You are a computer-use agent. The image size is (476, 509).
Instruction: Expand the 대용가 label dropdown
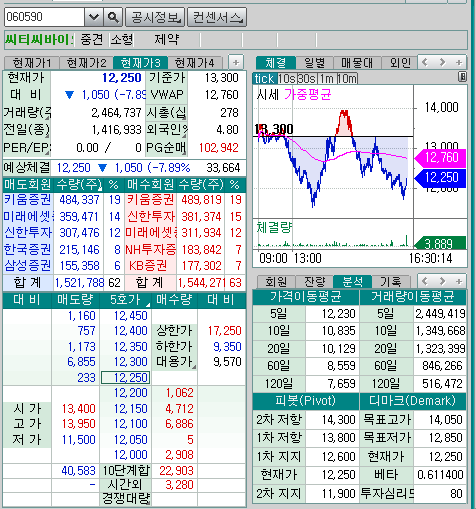pyautogui.click(x=194, y=367)
